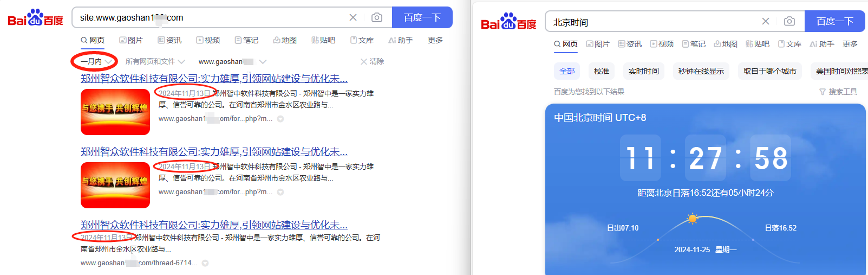Open the www.gaoshan site filter dropdown
The width and height of the screenshot is (868, 275).
pyautogui.click(x=232, y=61)
